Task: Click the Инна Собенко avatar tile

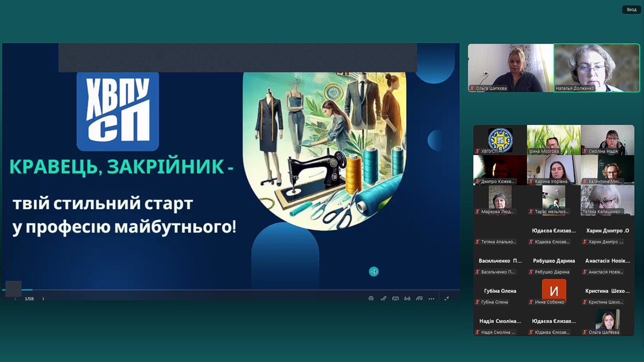Action: [554, 291]
